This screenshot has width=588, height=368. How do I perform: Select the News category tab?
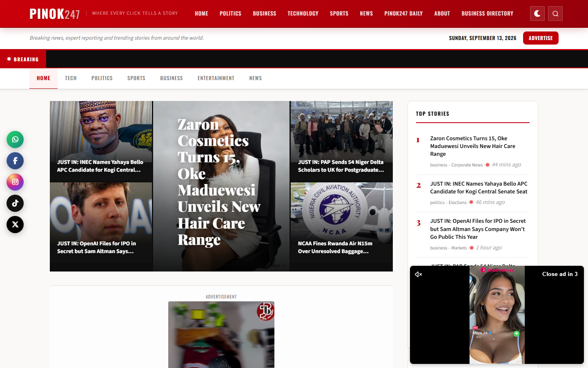(x=256, y=78)
